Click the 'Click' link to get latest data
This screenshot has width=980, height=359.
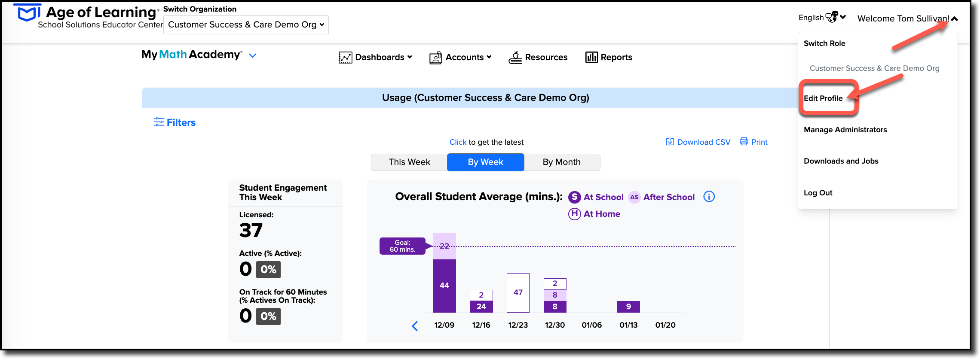coord(458,142)
